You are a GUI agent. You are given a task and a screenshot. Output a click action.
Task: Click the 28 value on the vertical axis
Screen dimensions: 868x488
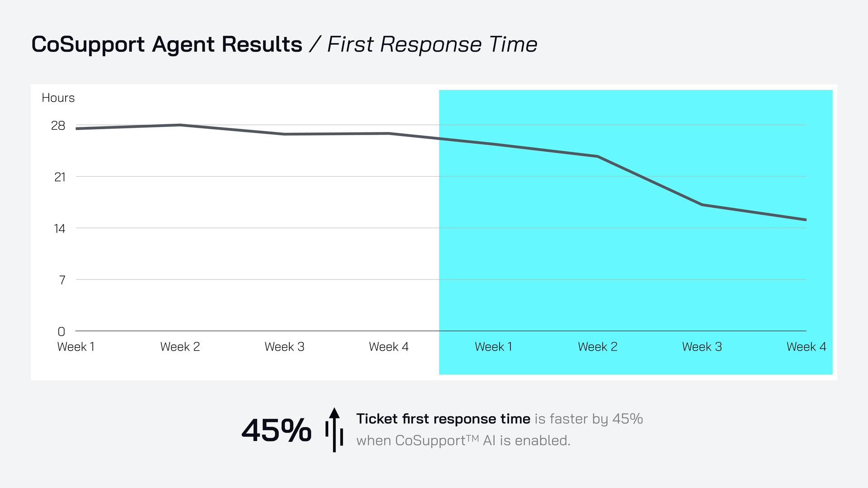pyautogui.click(x=58, y=126)
